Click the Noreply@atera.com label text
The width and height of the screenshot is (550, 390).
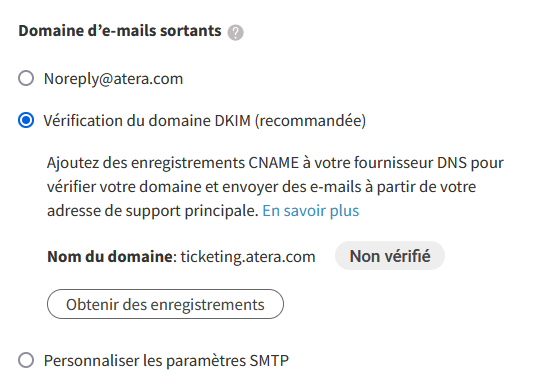point(113,79)
